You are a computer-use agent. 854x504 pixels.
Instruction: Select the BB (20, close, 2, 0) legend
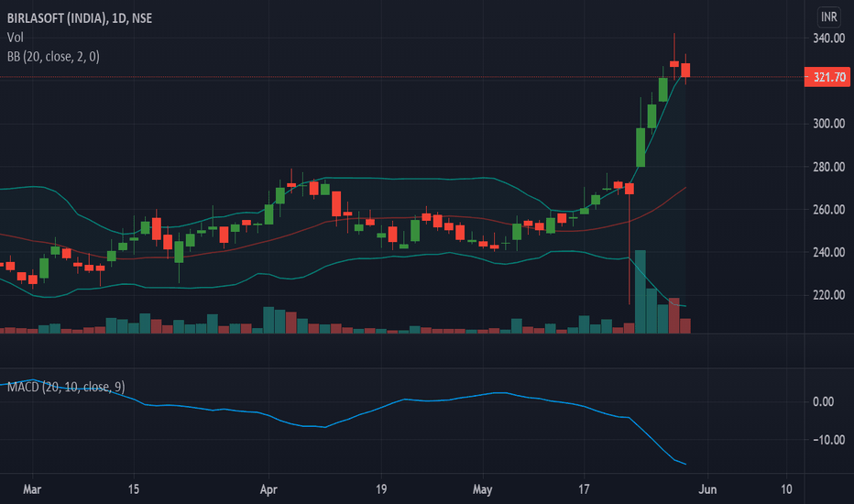click(x=53, y=57)
